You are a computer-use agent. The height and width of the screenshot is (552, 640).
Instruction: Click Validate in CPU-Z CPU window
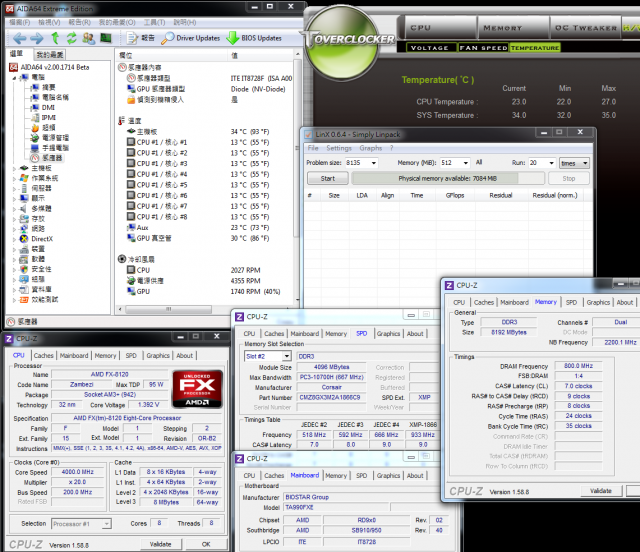(160, 544)
